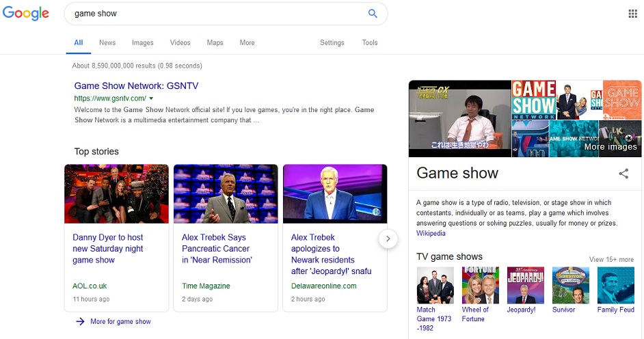Switch to the Maps tab

pyautogui.click(x=215, y=42)
